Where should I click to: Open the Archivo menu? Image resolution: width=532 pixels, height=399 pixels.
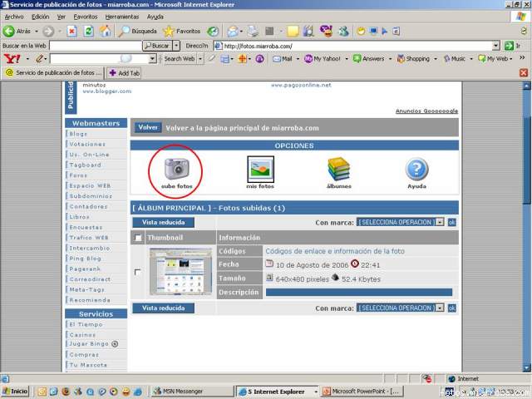pos(14,17)
